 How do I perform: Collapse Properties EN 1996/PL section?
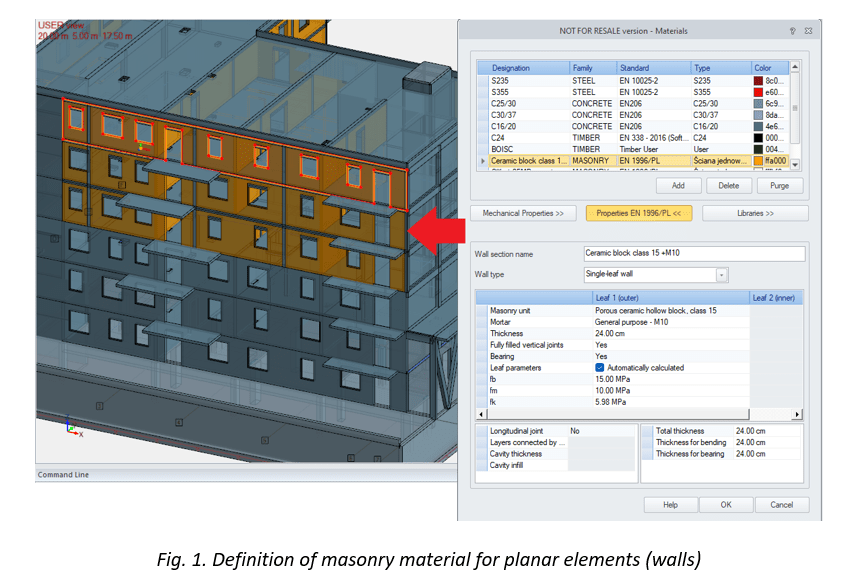639,213
